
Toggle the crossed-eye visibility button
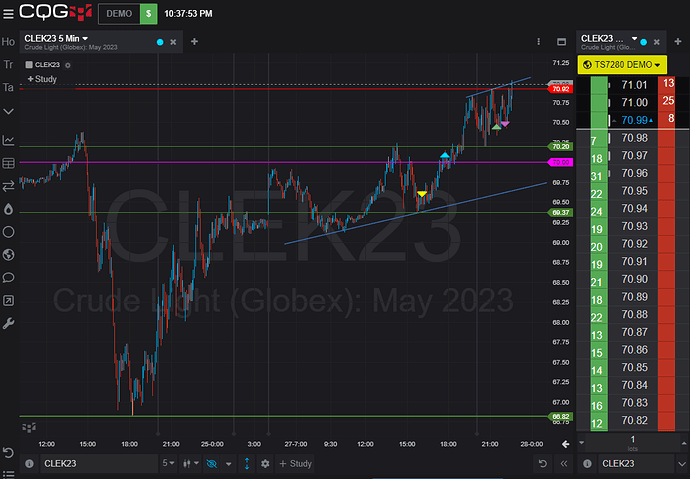click(209, 463)
